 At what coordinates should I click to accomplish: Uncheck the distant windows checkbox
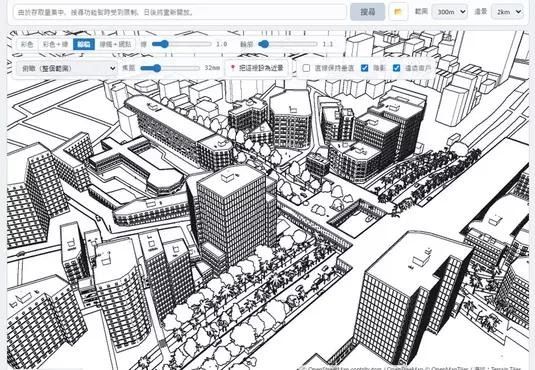click(396, 68)
